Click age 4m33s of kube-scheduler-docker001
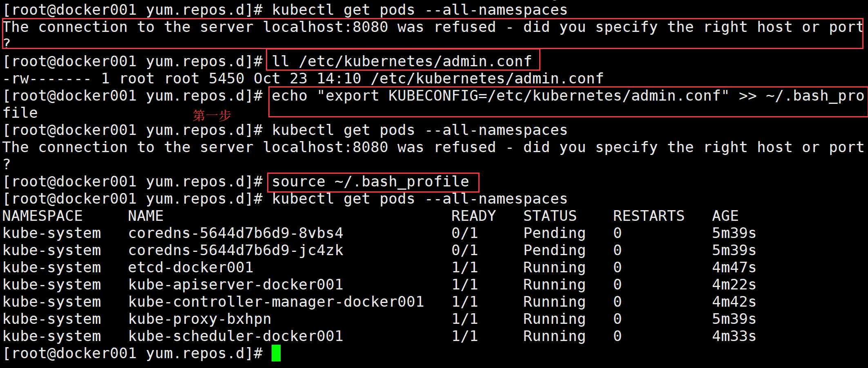The width and height of the screenshot is (868, 368). coord(734,336)
